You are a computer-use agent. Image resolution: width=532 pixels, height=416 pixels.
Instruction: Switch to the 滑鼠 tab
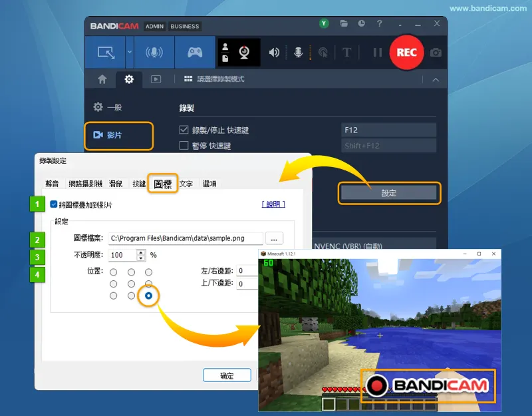click(x=116, y=184)
